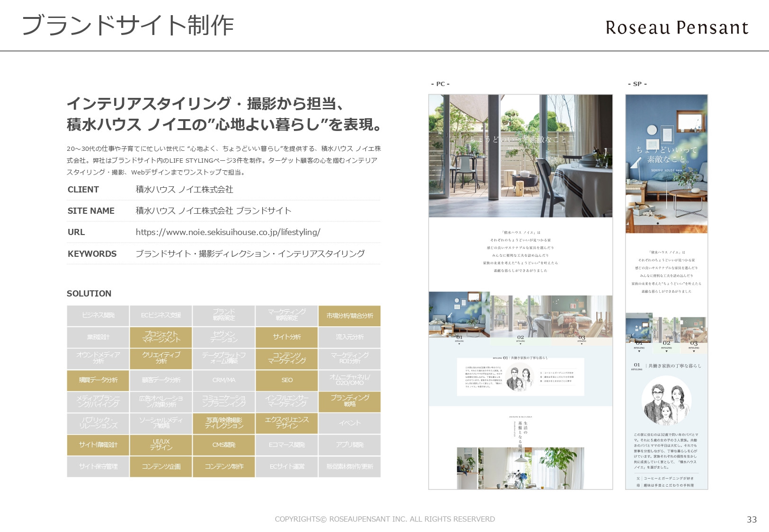The height and width of the screenshot is (532, 769).
Task: Click the Roseau Pensant logo
Action: [676, 27]
